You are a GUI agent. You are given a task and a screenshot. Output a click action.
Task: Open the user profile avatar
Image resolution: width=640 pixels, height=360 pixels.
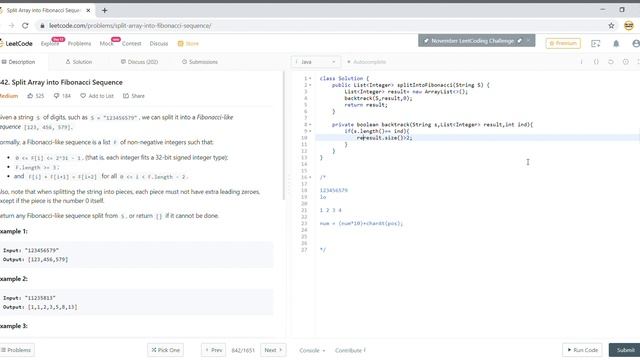(x=636, y=43)
